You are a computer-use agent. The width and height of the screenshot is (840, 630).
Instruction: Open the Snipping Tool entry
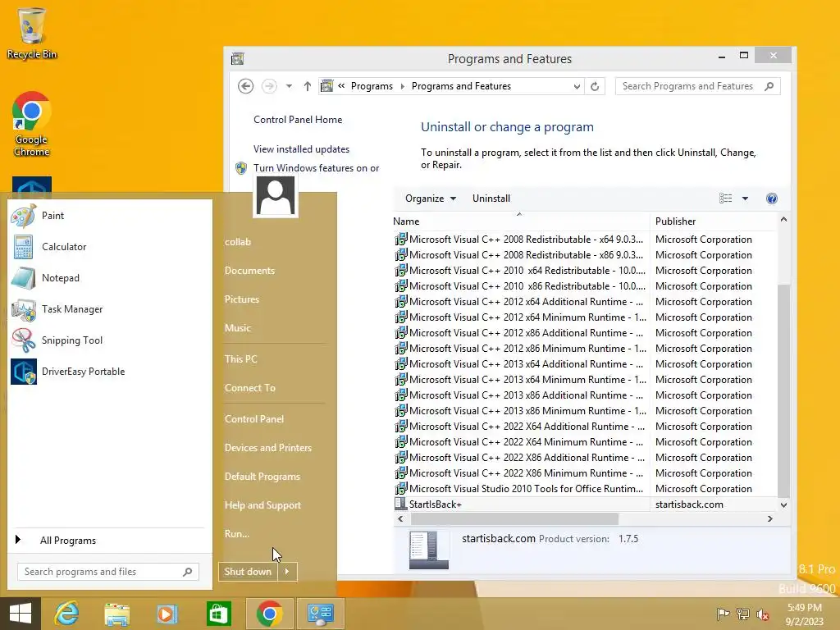pyautogui.click(x=110, y=340)
